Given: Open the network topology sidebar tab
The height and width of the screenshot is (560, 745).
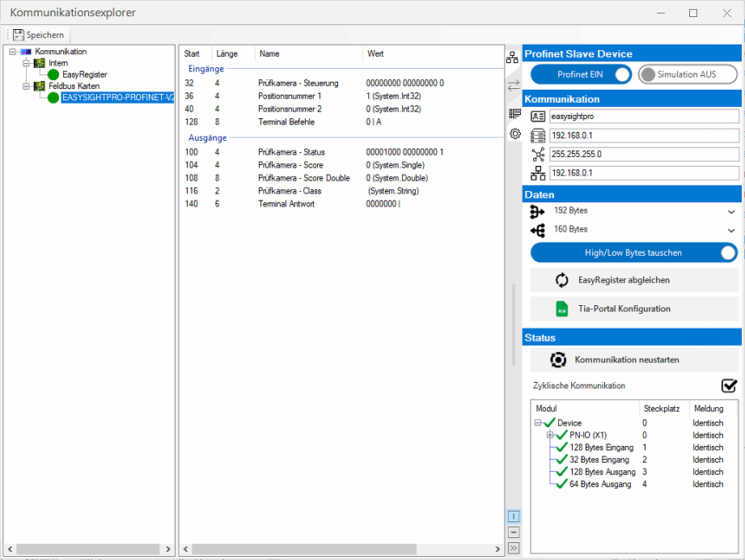Looking at the screenshot, I should pos(513,57).
